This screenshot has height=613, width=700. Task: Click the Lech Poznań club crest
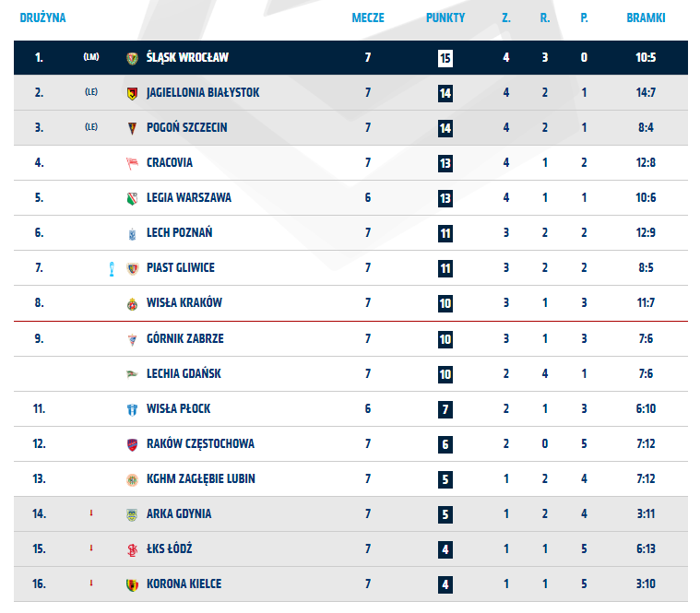click(132, 233)
